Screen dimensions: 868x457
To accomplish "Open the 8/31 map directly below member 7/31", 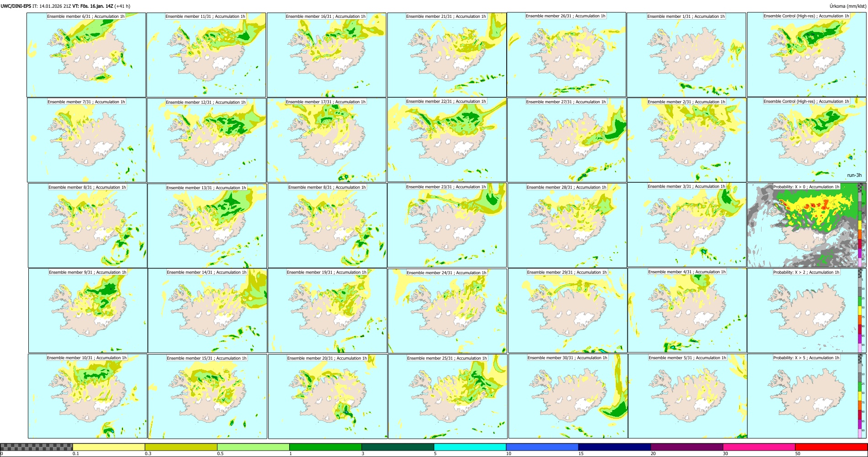I will point(87,226).
